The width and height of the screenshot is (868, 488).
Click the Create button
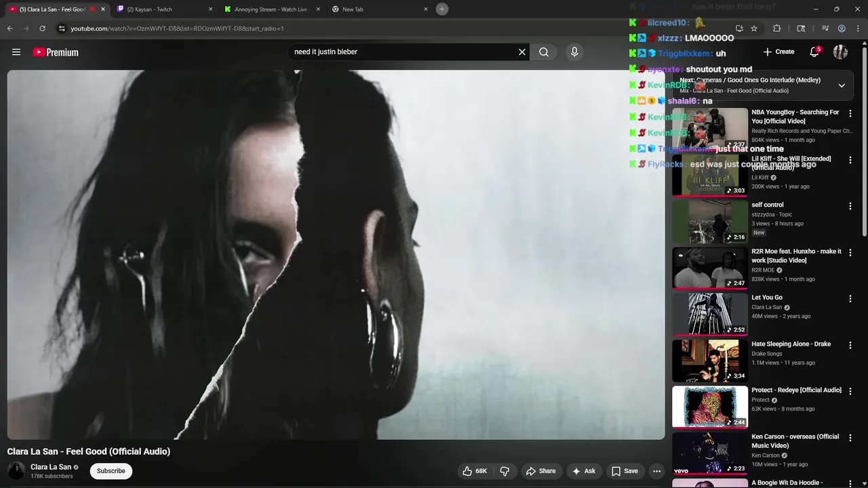tap(778, 52)
